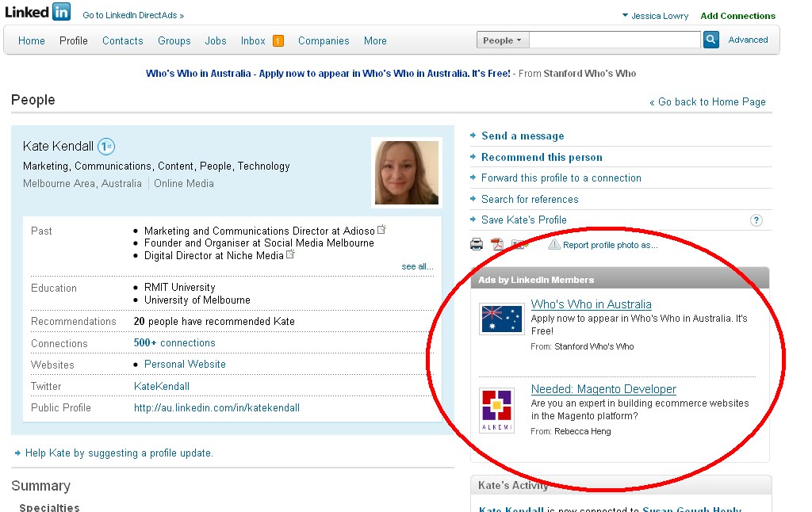Click Founder and Organiser at Social Media Melbourne
Viewport: 812px width, 512px height.
pyautogui.click(x=259, y=243)
